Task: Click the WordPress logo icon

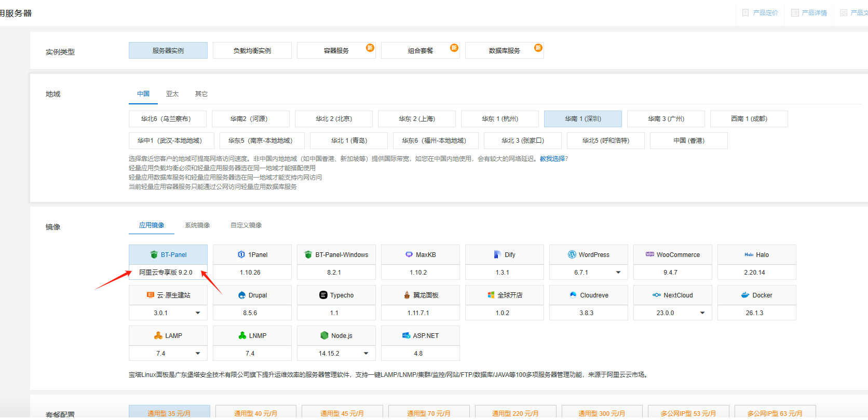Action: click(x=572, y=255)
